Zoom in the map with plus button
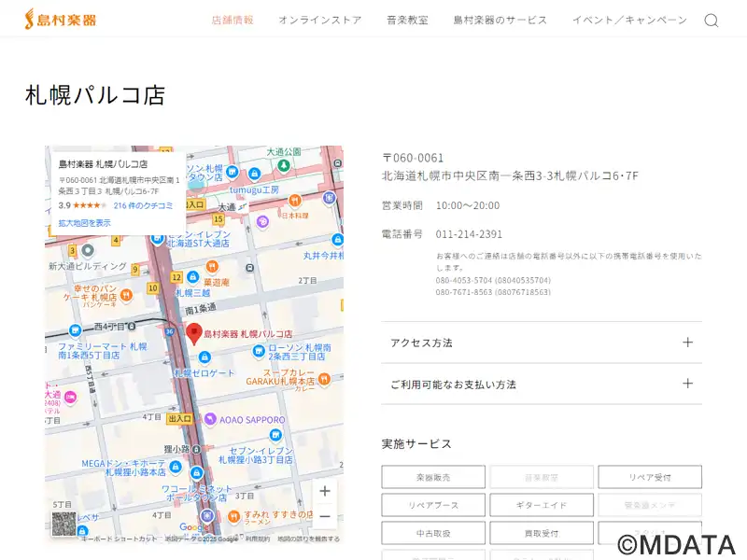 325,491
